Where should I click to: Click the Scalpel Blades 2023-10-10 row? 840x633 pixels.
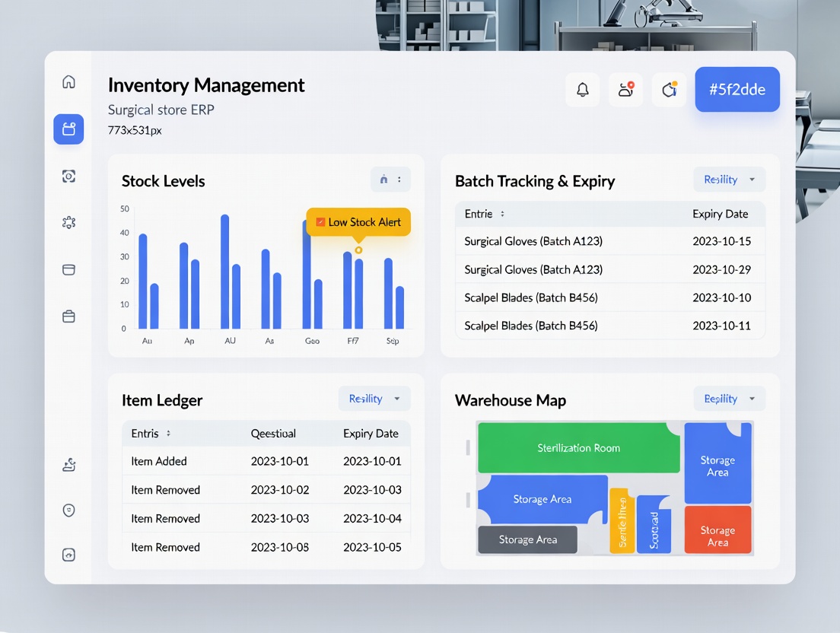(609, 297)
